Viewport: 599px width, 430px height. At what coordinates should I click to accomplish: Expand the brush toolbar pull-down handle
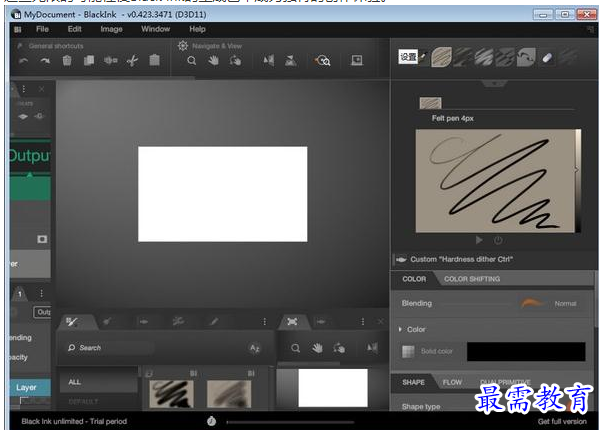[494, 83]
